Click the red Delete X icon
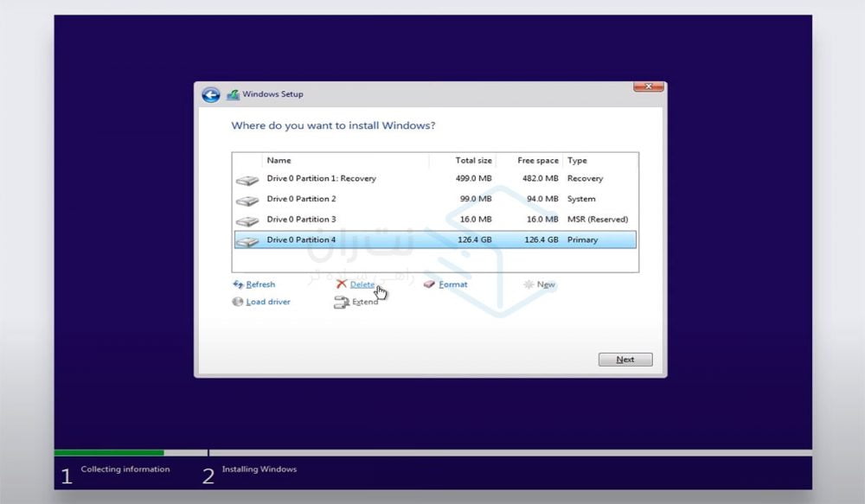This screenshot has width=865, height=504. (x=342, y=284)
